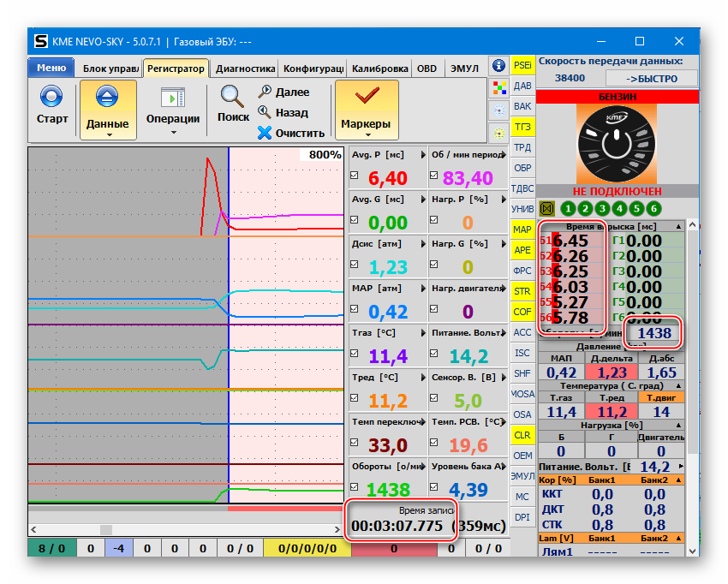Viewport: 728px width, 584px height.
Task: Select green cylinder 3 indicator
Action: click(x=602, y=208)
